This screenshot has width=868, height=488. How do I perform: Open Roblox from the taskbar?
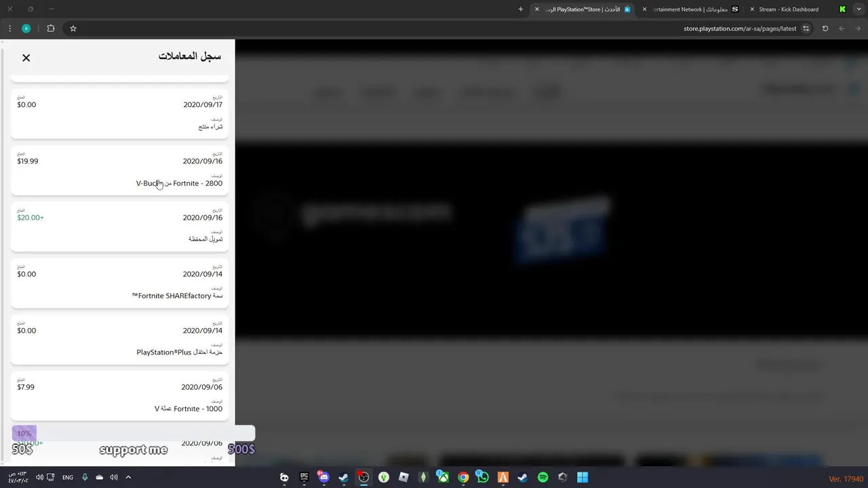pyautogui.click(x=403, y=477)
